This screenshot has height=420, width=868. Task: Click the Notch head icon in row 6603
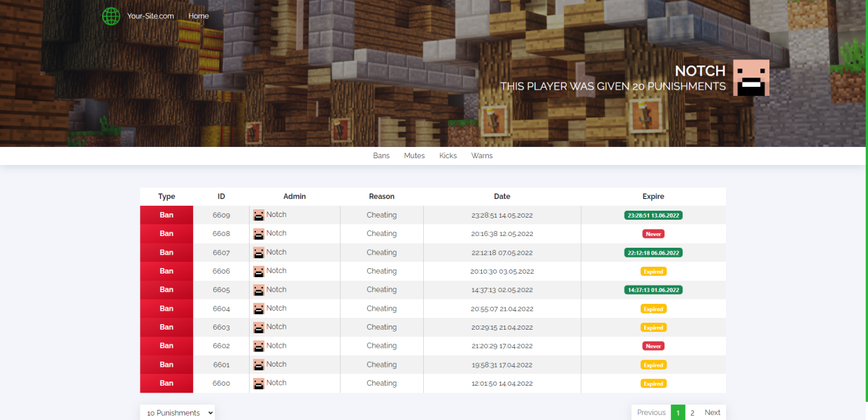click(x=259, y=327)
